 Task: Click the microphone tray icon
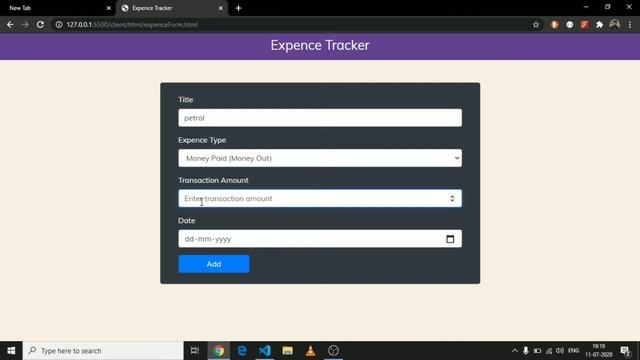(x=526, y=351)
